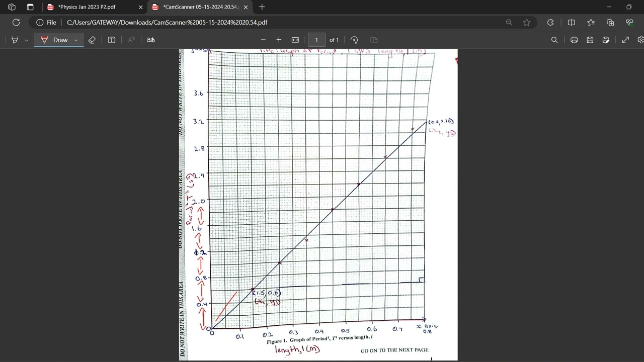Open the Collections panel
The width and height of the screenshot is (644, 362).
click(610, 22)
